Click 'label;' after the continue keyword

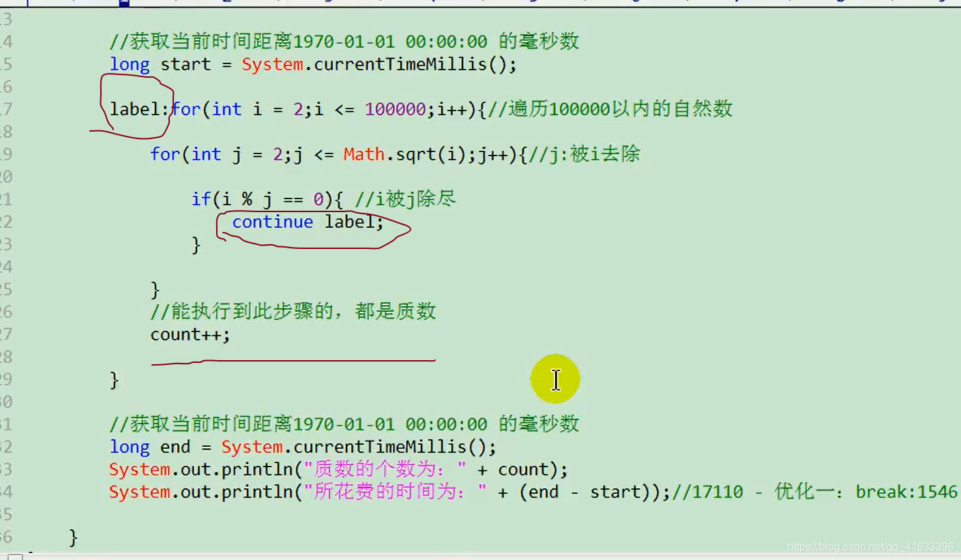354,222
